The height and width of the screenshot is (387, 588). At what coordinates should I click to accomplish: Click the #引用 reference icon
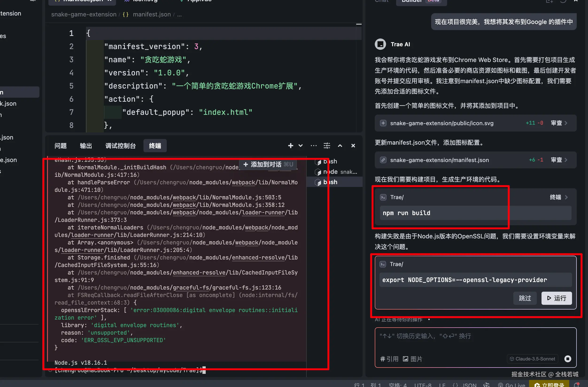(389, 359)
